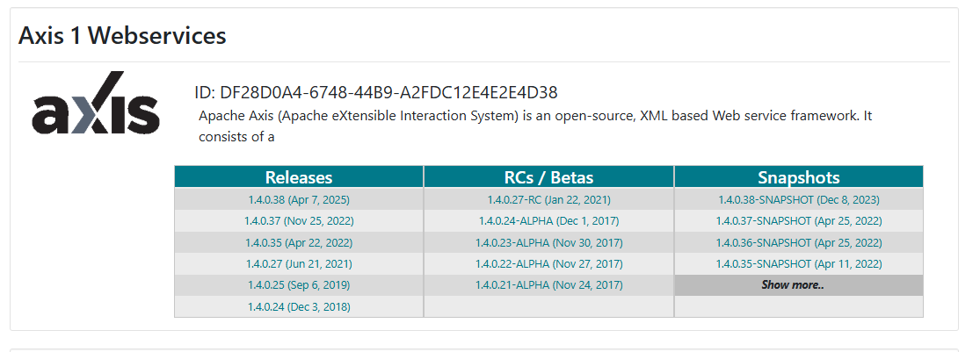Open release 1.4.0.27 (Jun 21, 2021)
Viewport: 980px width, 352px height.
(x=299, y=264)
